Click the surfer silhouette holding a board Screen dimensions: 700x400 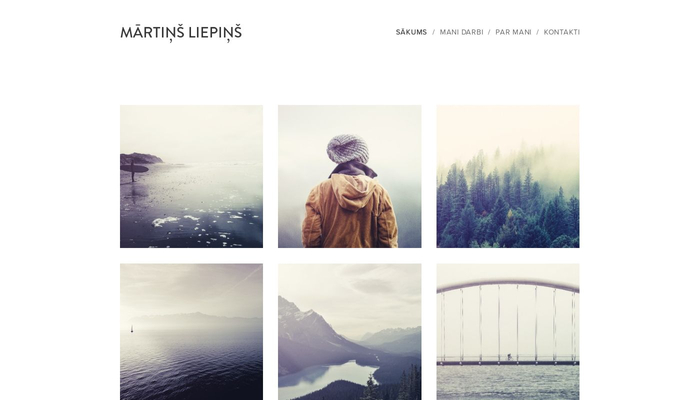133,171
